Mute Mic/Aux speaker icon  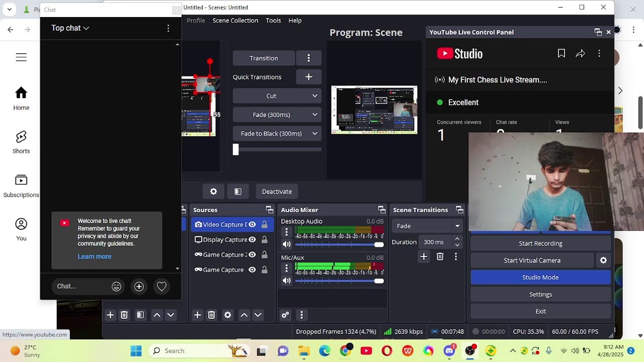coord(287,281)
